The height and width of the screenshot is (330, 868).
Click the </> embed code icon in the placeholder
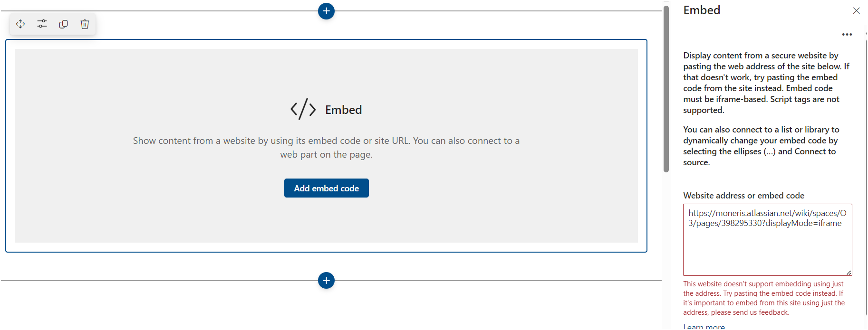[x=303, y=109]
